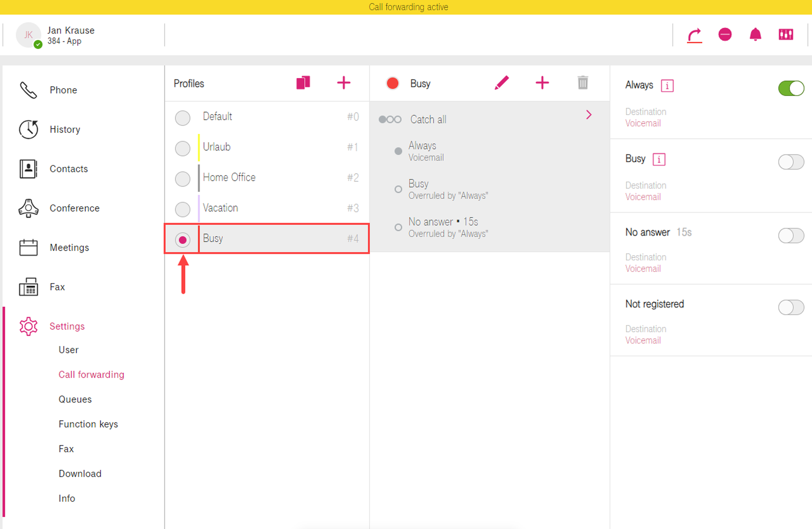Screen dimensions: 812x529
Task: Open the Conference section in sidebar
Action: pos(74,208)
